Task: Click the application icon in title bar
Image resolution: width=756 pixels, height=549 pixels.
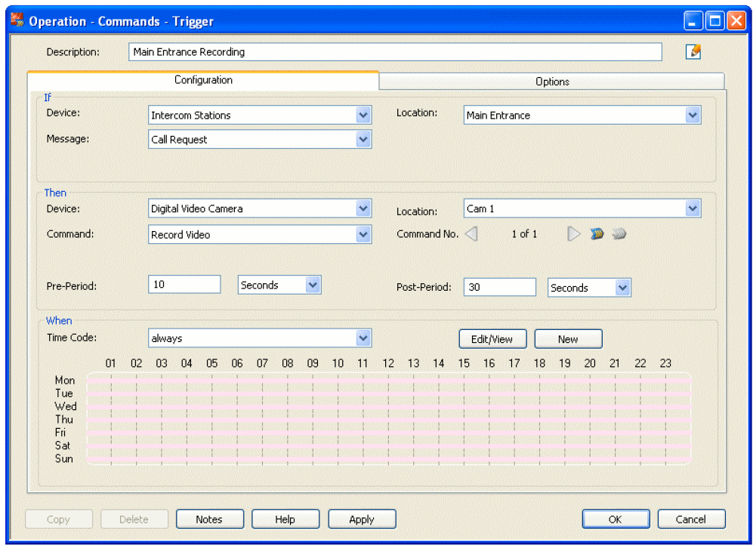Action: (x=17, y=21)
